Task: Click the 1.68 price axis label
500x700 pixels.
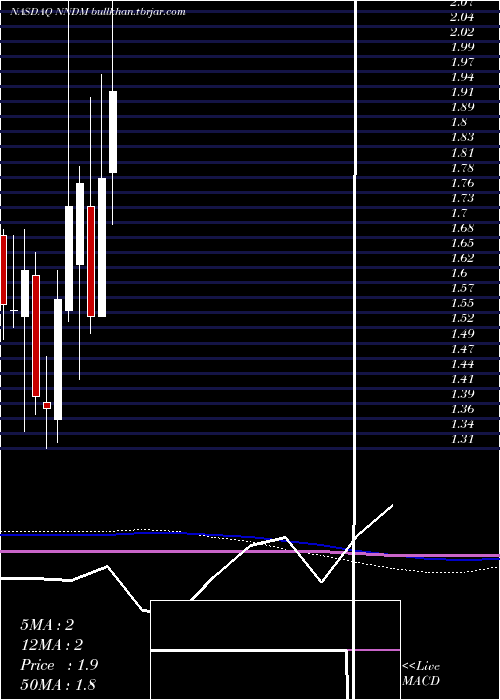Action: coord(462,228)
